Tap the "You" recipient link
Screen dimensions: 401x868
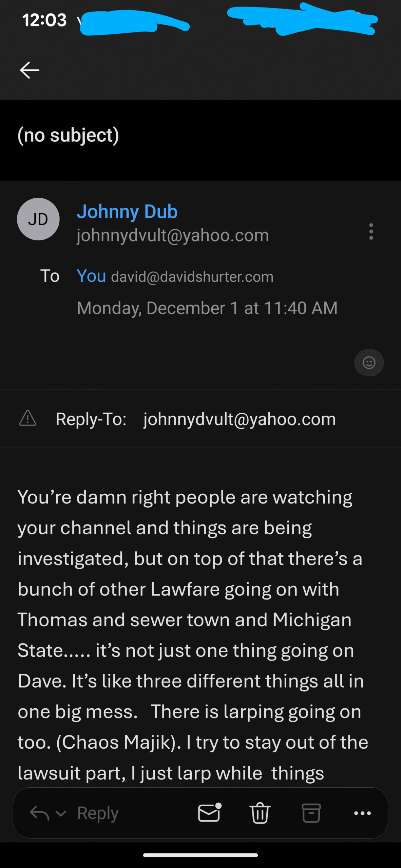(x=91, y=276)
